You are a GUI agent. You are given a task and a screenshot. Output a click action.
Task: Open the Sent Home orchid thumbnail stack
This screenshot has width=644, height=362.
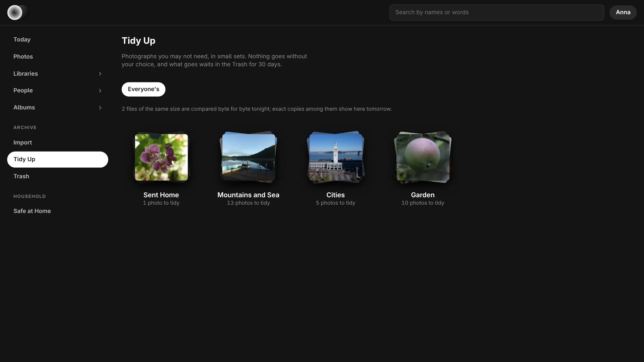161,157
